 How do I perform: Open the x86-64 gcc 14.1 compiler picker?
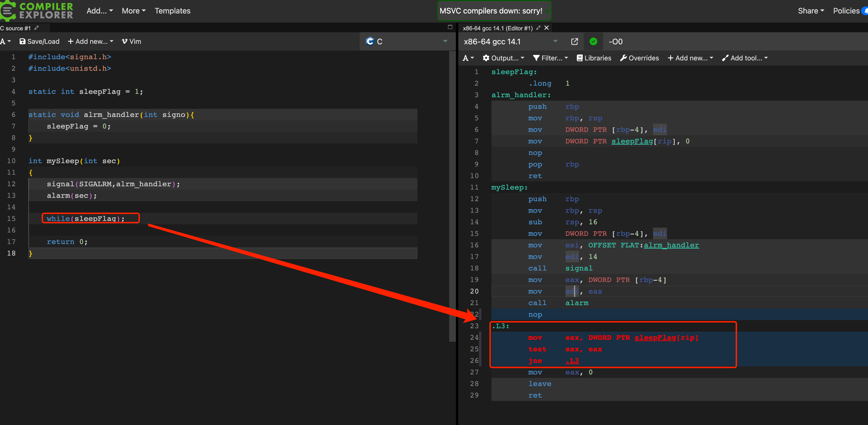[x=510, y=41]
